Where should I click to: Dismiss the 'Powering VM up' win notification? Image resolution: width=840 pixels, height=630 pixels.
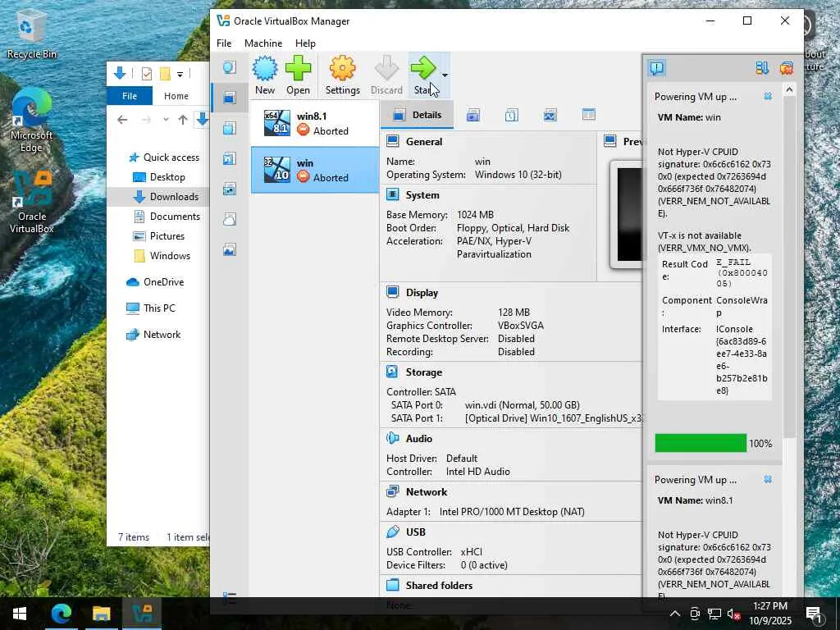click(768, 97)
